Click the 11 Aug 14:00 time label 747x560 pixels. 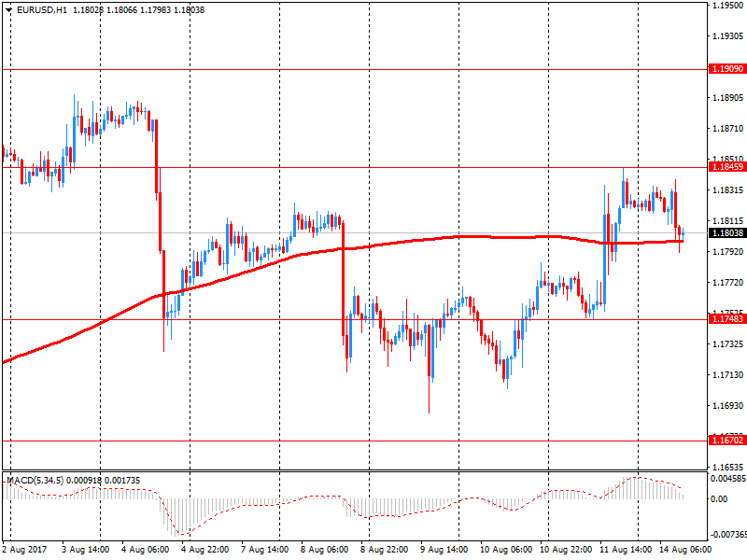point(625,550)
